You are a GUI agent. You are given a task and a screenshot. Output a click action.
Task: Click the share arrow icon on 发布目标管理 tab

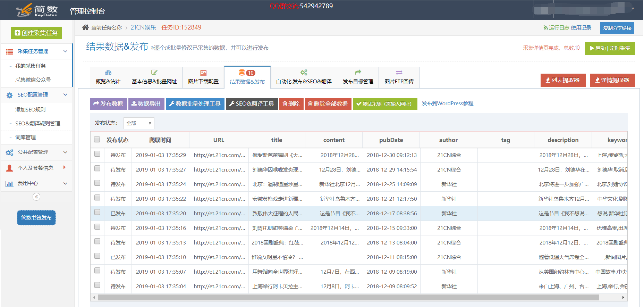(x=358, y=72)
